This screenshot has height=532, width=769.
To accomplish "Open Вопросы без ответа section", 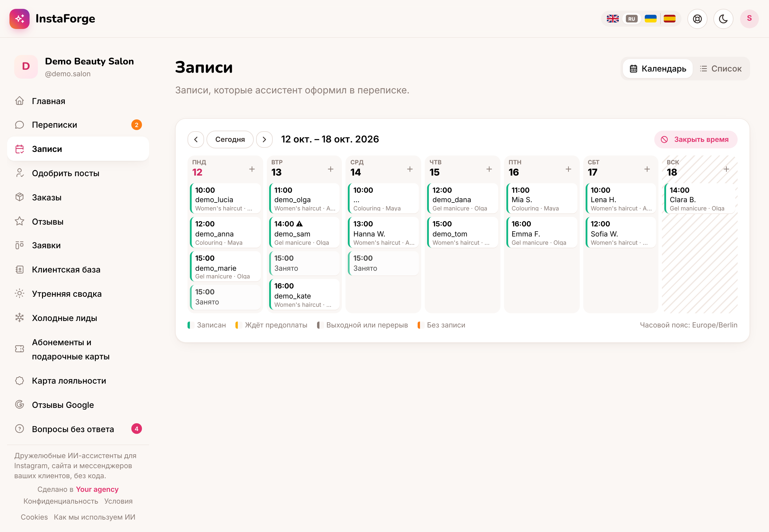I will (78, 429).
